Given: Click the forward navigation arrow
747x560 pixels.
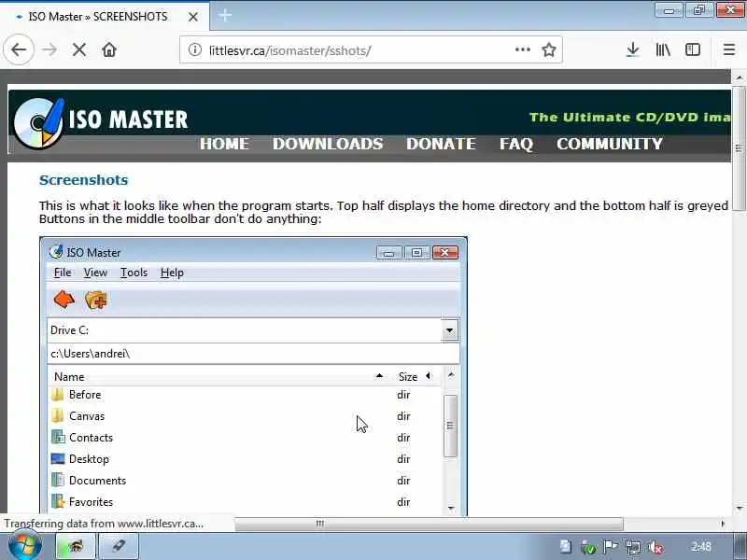Looking at the screenshot, I should pyautogui.click(x=49, y=49).
